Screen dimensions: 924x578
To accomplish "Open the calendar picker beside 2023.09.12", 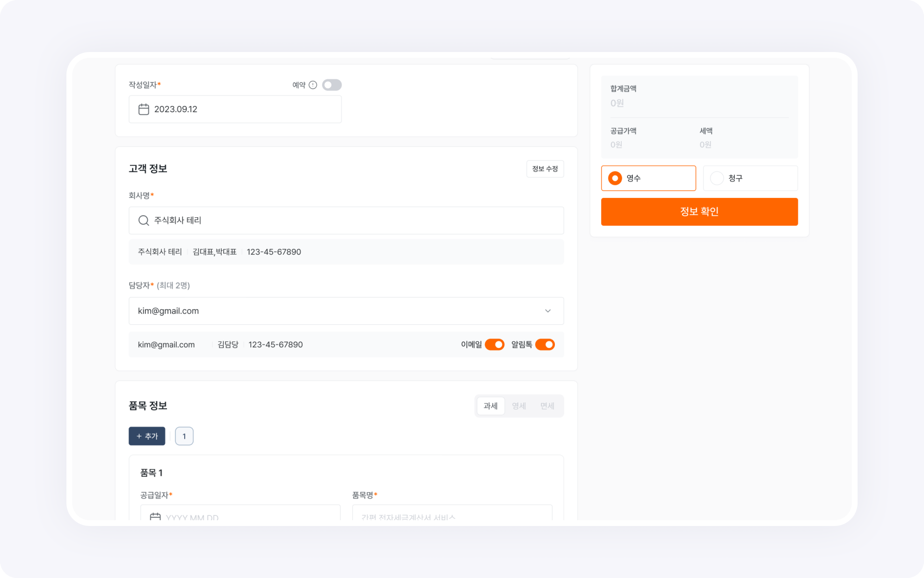I will [x=143, y=109].
